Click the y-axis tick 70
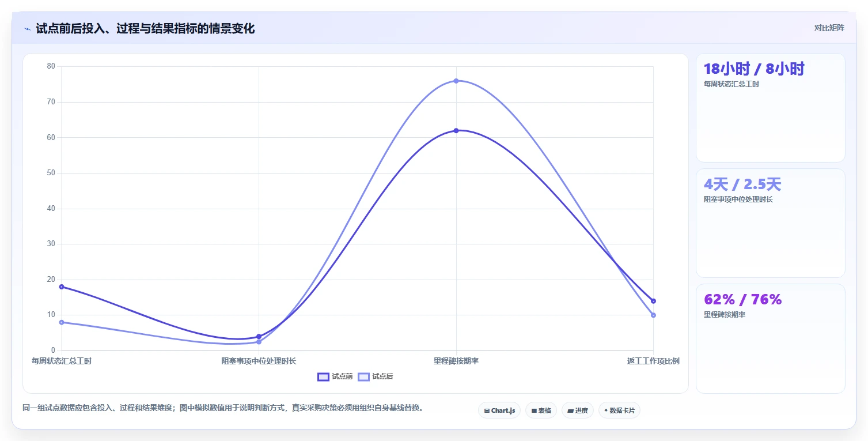The image size is (868, 441). pyautogui.click(x=51, y=102)
